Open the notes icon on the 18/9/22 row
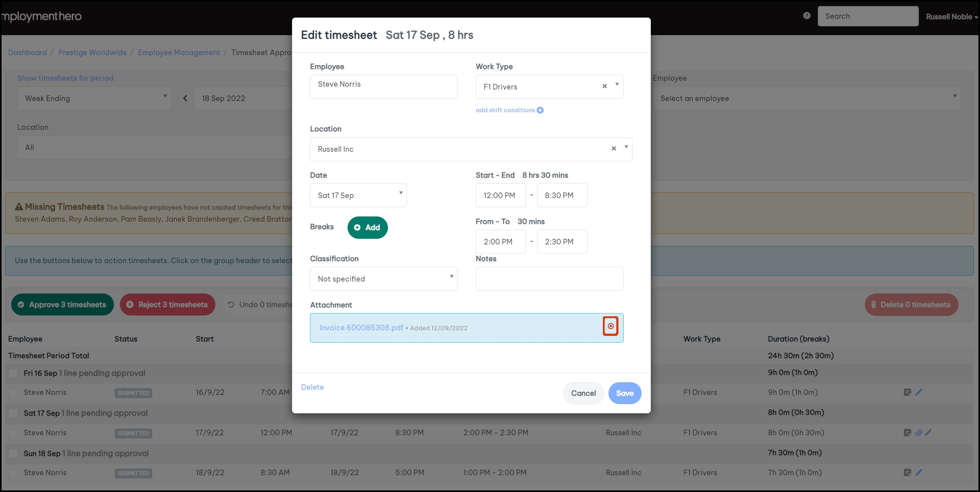The height and width of the screenshot is (492, 980). pos(907,472)
